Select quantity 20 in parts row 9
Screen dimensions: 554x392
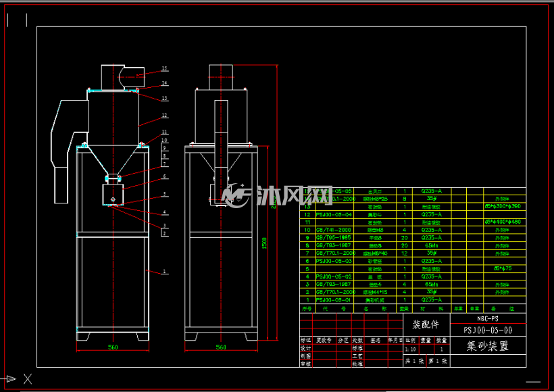pyautogui.click(x=405, y=237)
